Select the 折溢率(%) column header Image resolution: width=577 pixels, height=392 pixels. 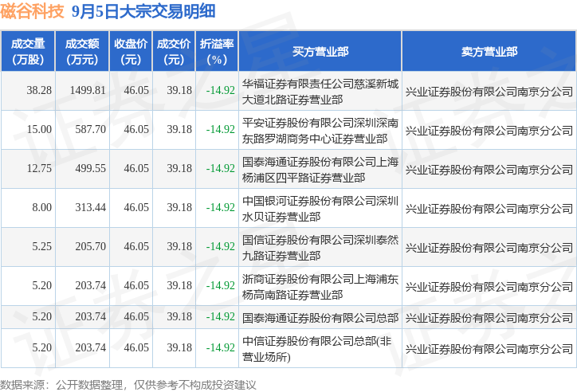pyautogui.click(x=217, y=52)
